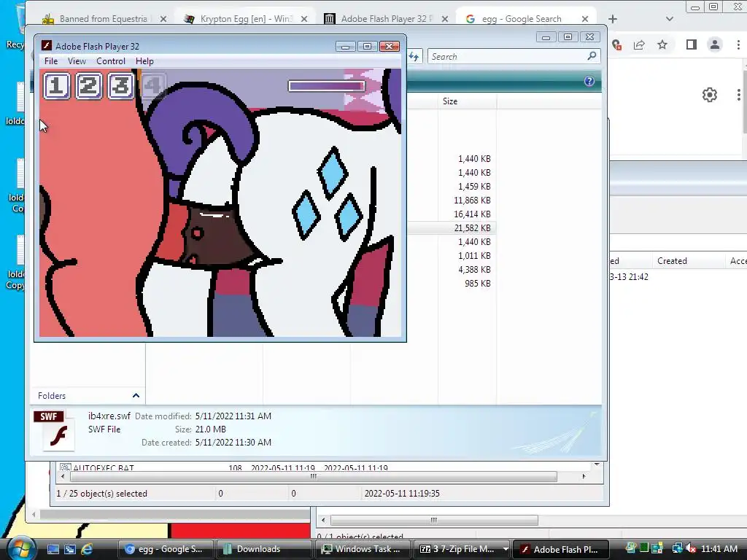This screenshot has height=560, width=747.
Task: Switch to Krypton Egg browser tab
Action: click(x=246, y=18)
